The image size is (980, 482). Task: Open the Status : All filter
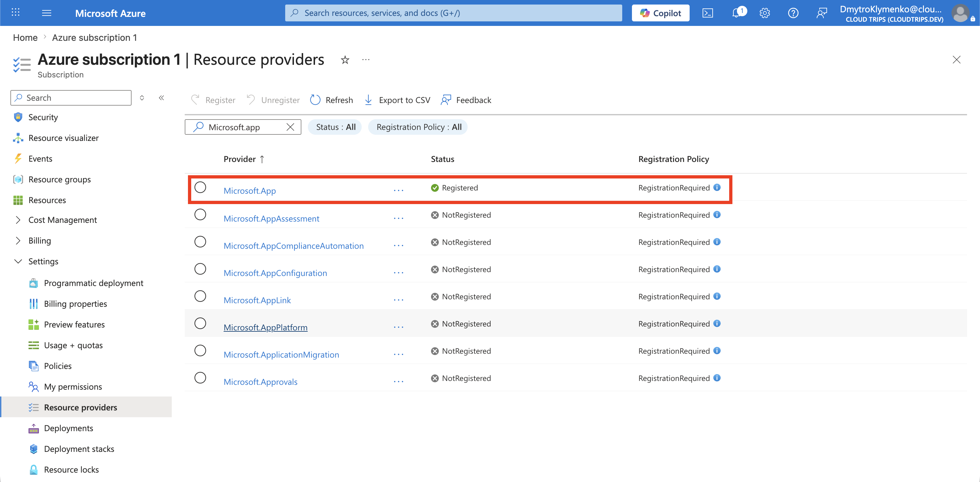335,127
